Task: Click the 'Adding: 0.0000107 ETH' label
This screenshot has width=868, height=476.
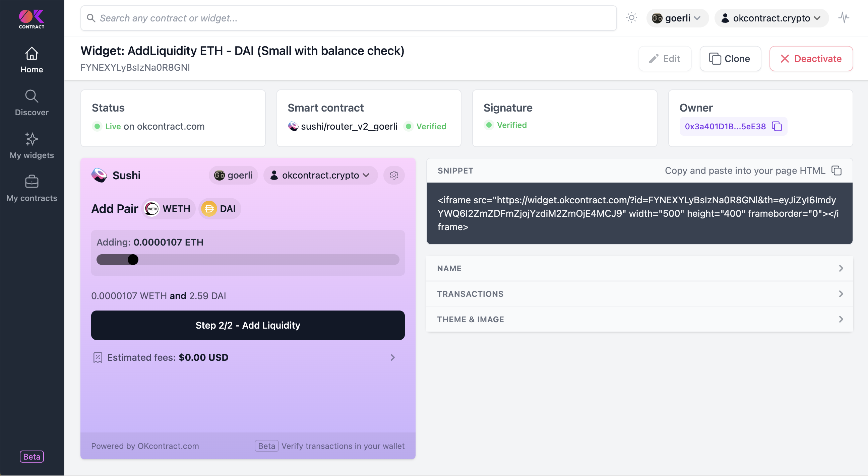Action: point(150,242)
